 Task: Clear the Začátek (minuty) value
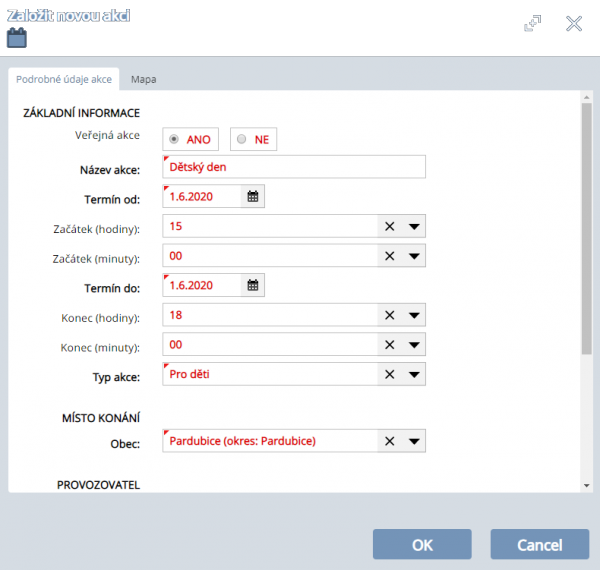point(390,257)
